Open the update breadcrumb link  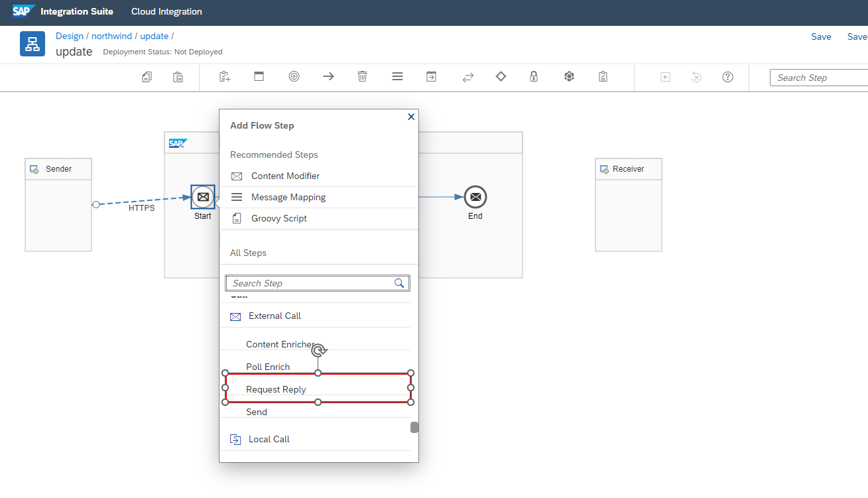[x=155, y=36]
